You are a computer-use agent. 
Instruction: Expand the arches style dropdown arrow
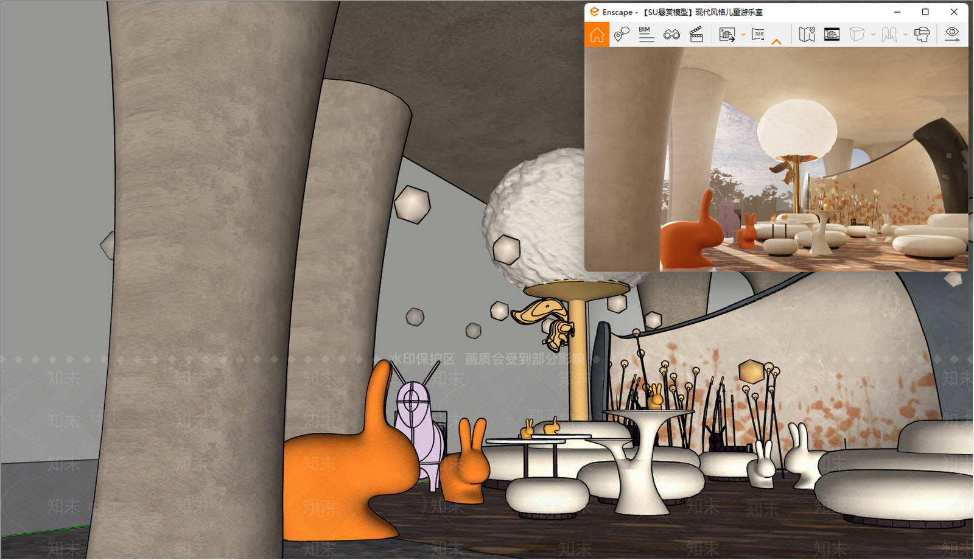[905, 35]
